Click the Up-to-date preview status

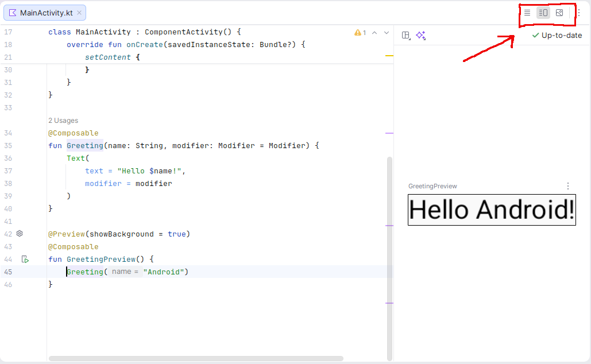(557, 36)
